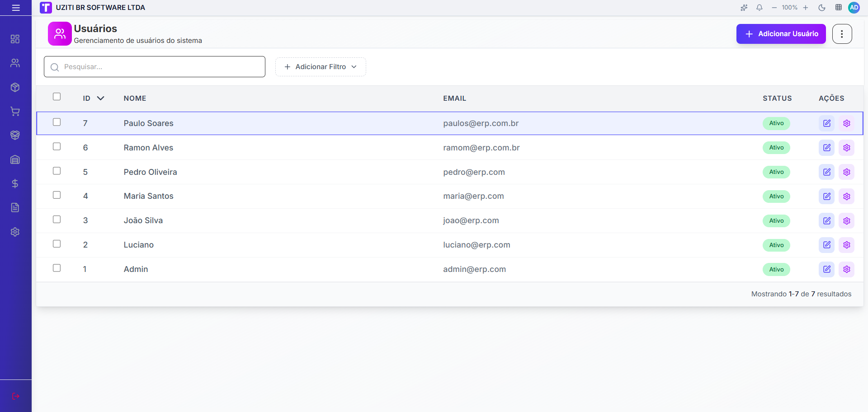The image size is (868, 412).
Task: Check the box for Pedro Oliveira
Action: (57, 171)
